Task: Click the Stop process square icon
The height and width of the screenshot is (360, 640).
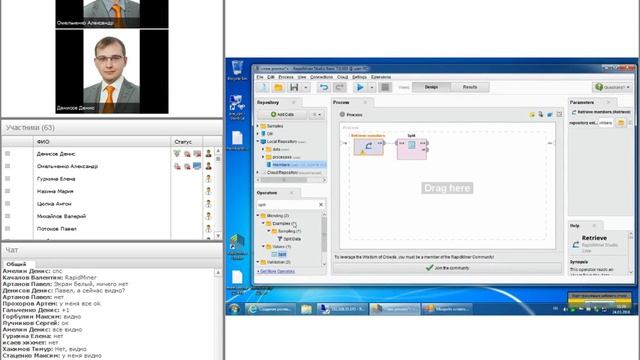Action: (385, 87)
